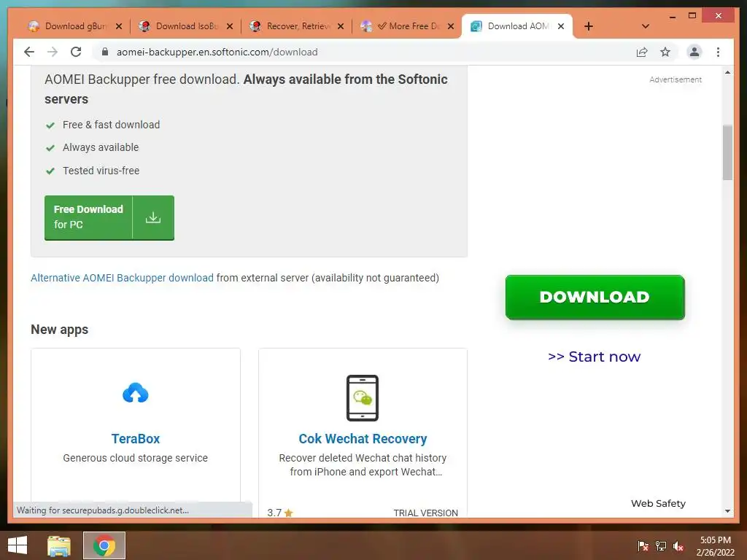Click the Chrome taskbar icon
The image size is (747, 560).
pyautogui.click(x=104, y=545)
